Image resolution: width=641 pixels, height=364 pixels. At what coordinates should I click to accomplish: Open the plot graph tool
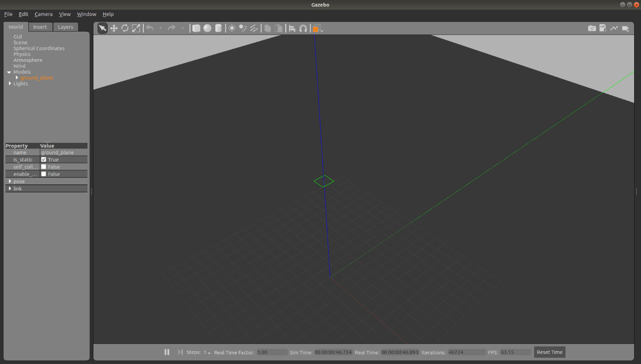point(614,28)
